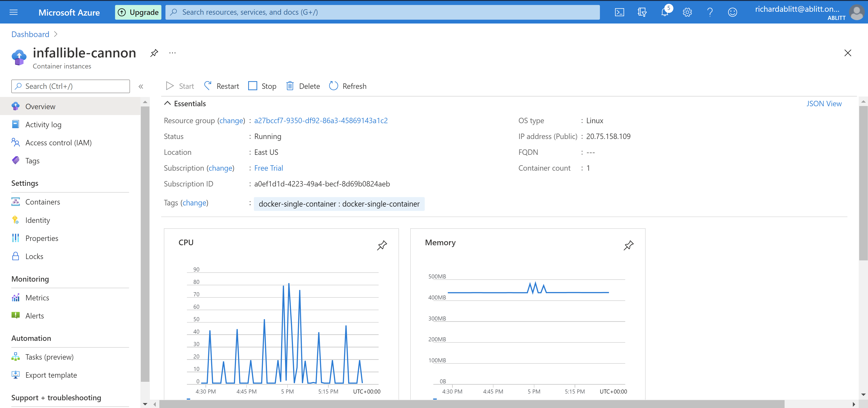
Task: Click the sidebar scroll up arrow
Action: [x=145, y=102]
